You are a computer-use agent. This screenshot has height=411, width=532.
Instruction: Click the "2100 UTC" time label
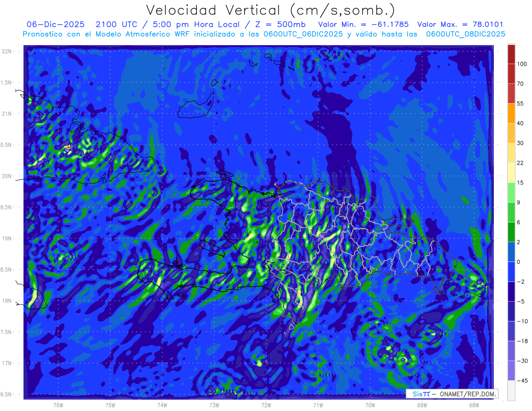117,24
